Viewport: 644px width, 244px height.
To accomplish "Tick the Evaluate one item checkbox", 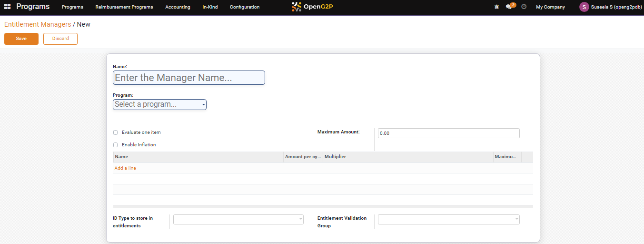I will tap(116, 132).
